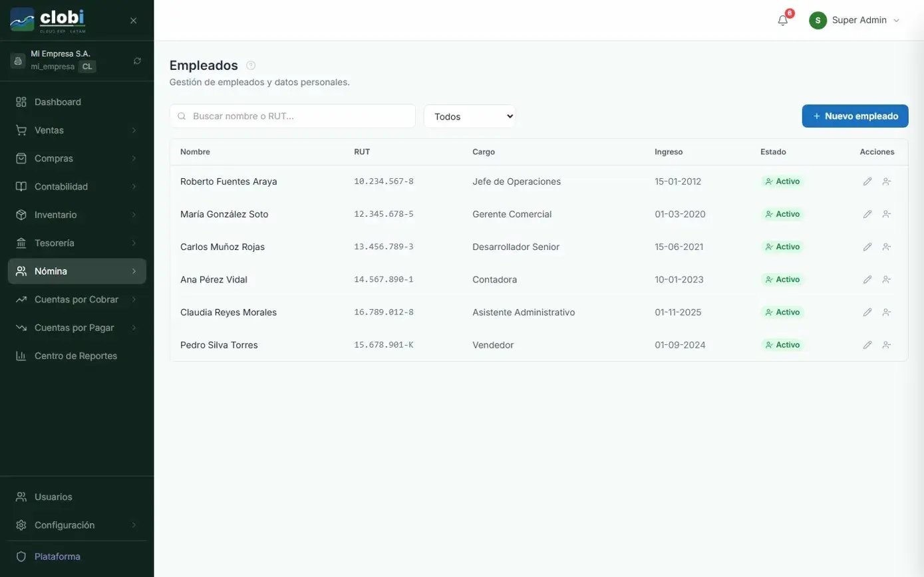Image resolution: width=924 pixels, height=577 pixels.
Task: Click deactivate user icon for María González Soto
Action: coord(886,214)
